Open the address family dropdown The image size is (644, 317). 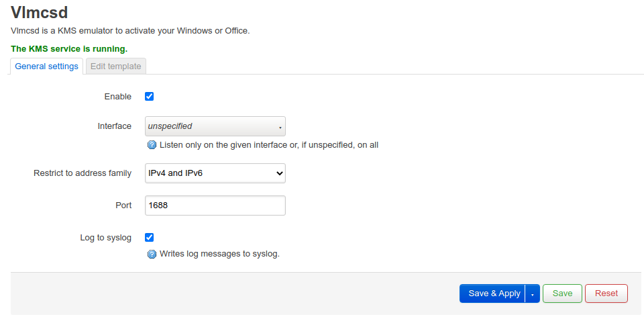pos(215,173)
